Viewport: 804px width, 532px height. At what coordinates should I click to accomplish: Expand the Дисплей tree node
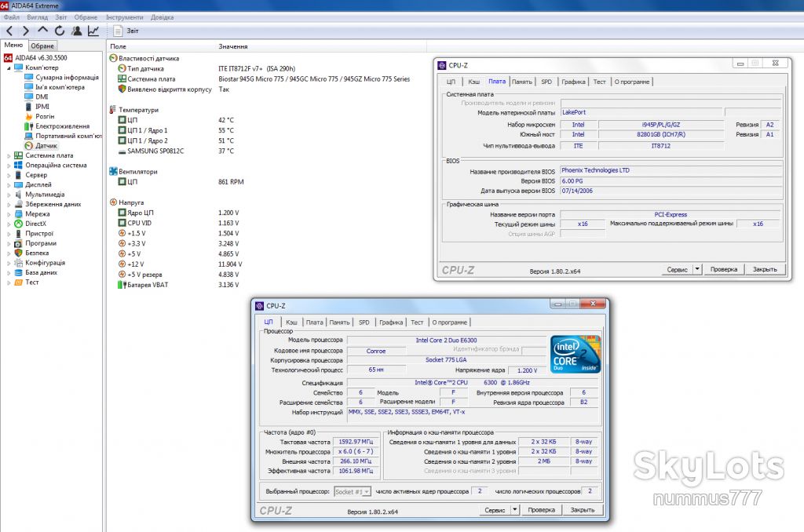click(x=9, y=185)
